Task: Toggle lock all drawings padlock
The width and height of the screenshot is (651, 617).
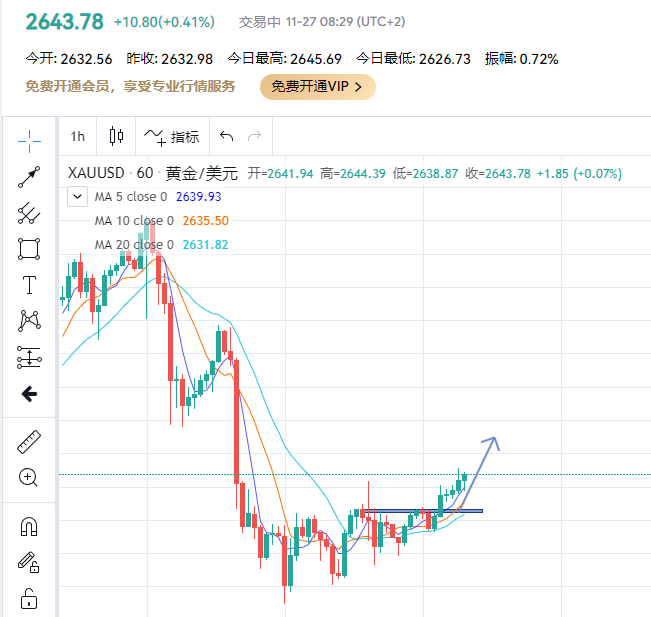Action: click(x=29, y=599)
